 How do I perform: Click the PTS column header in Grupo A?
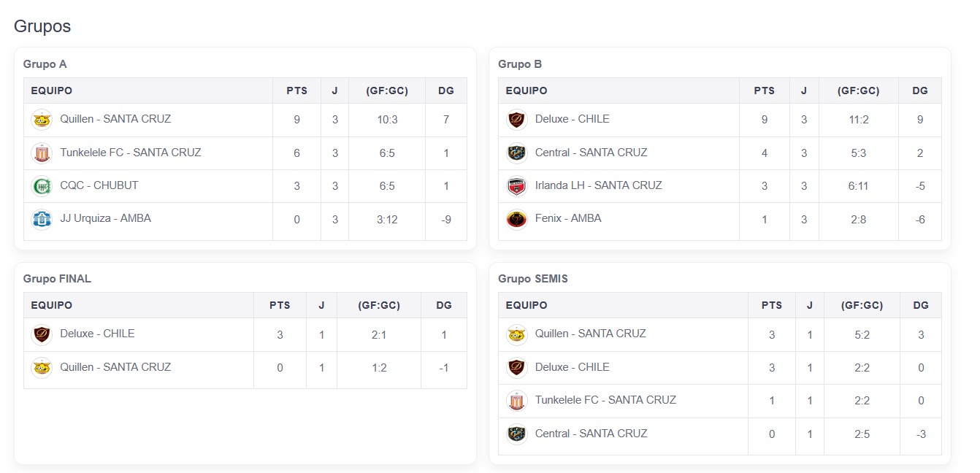point(296,91)
